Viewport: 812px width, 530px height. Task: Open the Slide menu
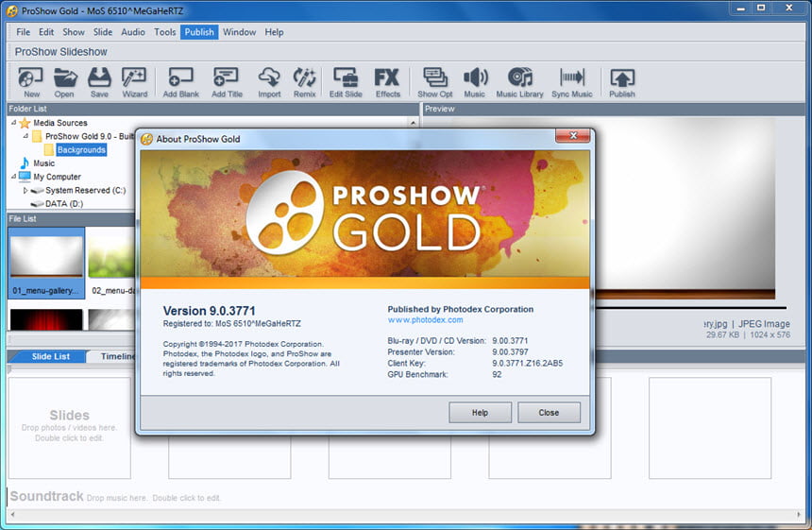(103, 32)
